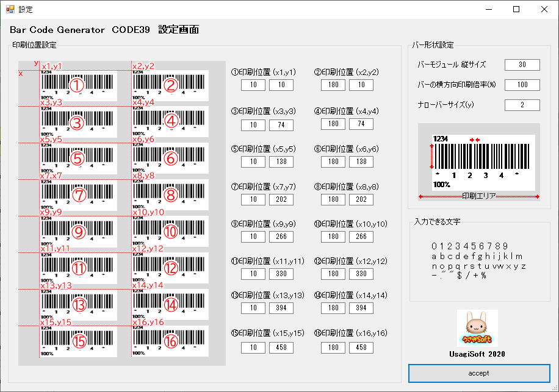Screen dimensions: 559x392
Task: Select the x4 print position field
Action: point(333,124)
